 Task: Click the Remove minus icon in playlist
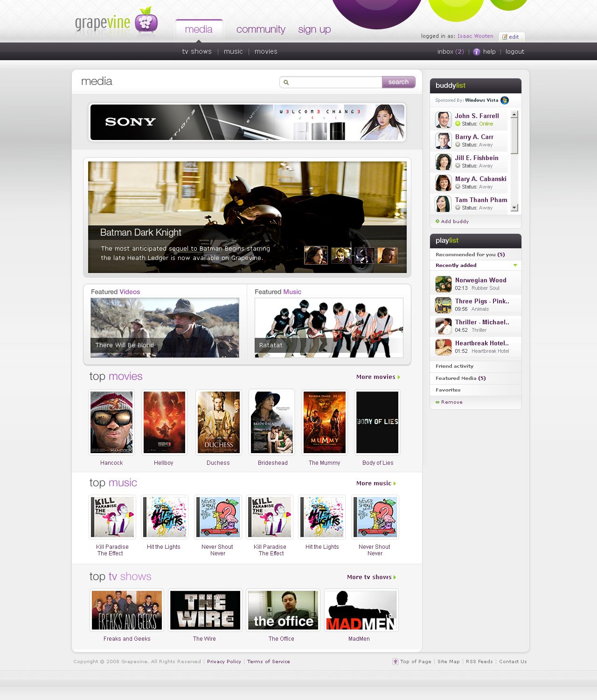pos(437,402)
